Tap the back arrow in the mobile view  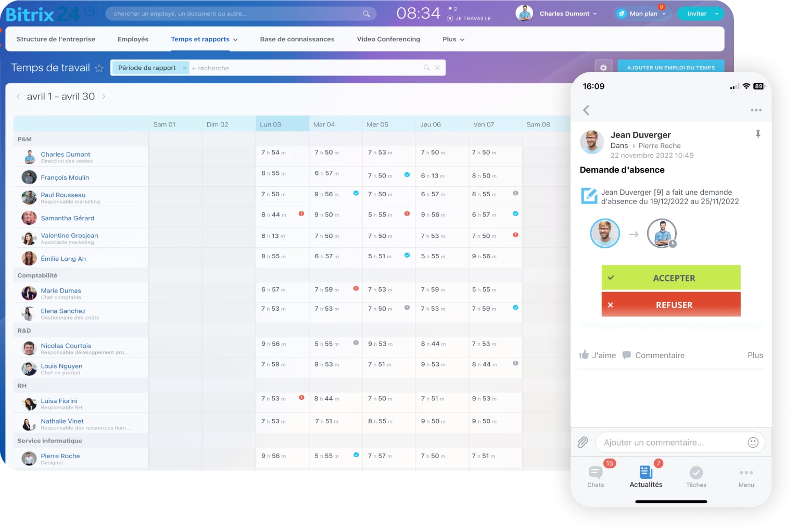pos(587,110)
